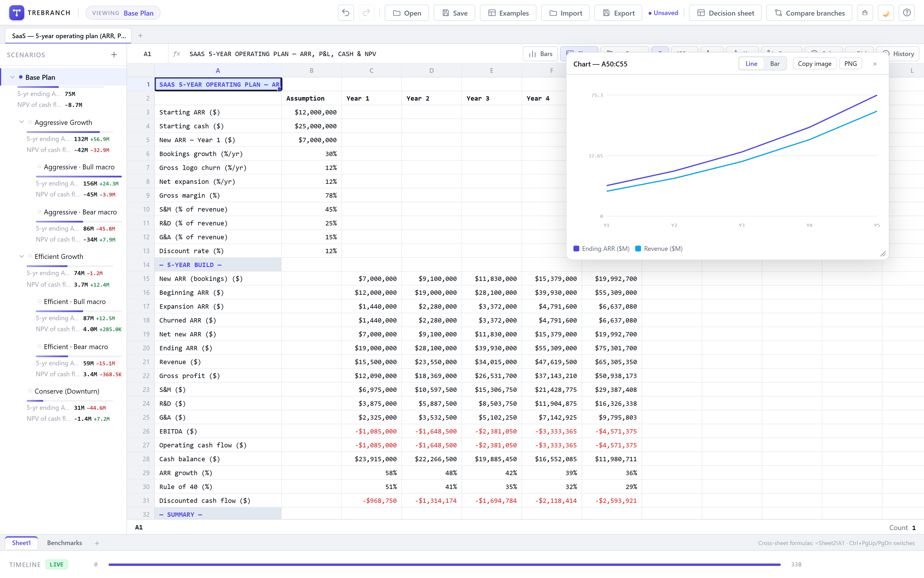
Task: Select Year 3 Revenue $34,015,000 cell
Action: click(492, 362)
